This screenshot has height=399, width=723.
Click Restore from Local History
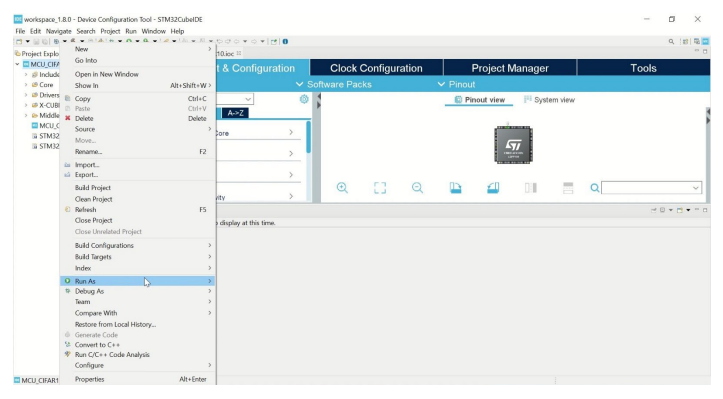(x=138, y=324)
